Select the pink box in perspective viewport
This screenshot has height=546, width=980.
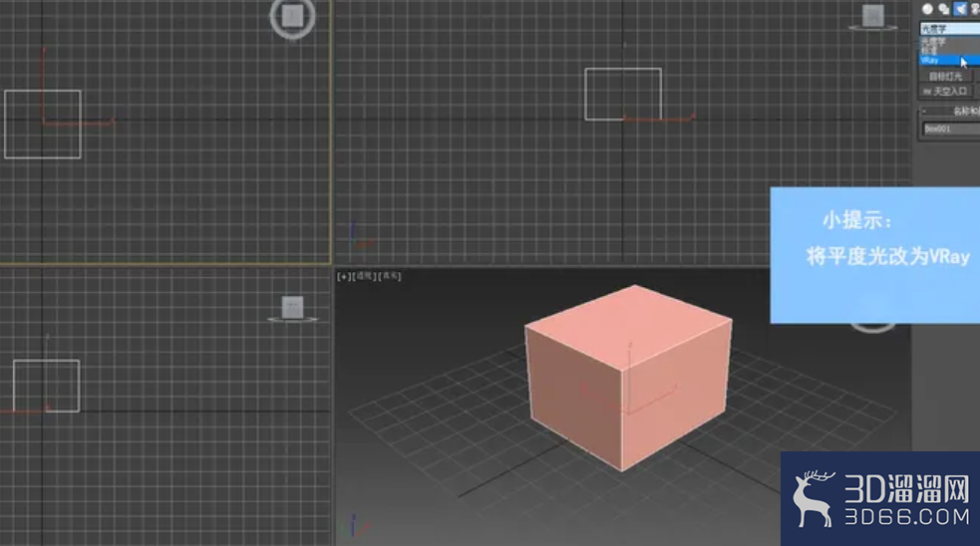628,377
